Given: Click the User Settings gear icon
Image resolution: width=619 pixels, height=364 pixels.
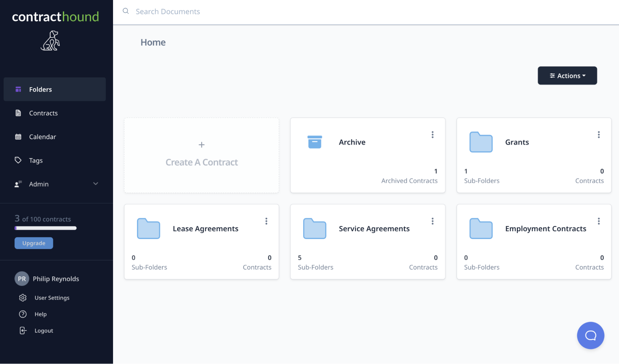Looking at the screenshot, I should tap(23, 298).
